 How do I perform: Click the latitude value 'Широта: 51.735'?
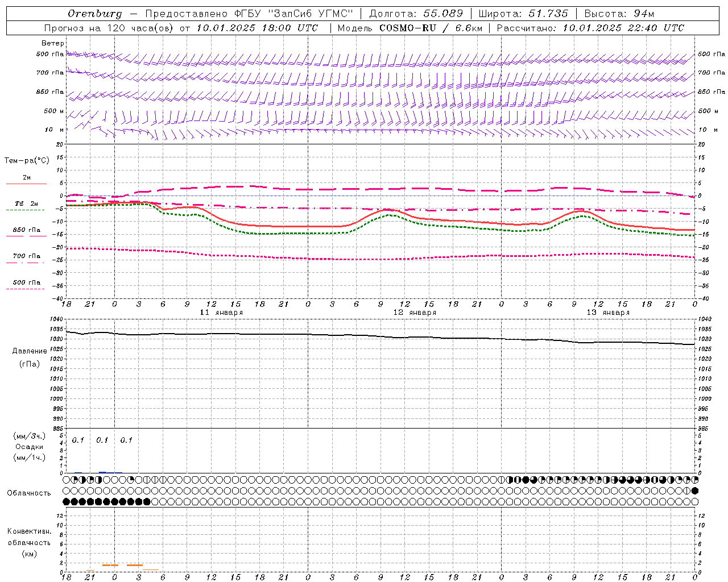[x=523, y=13]
